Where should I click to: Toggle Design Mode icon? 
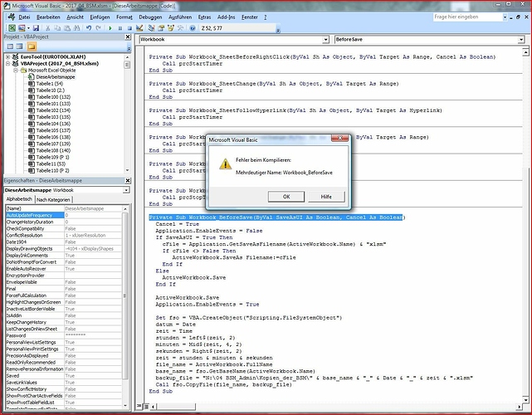point(139,28)
